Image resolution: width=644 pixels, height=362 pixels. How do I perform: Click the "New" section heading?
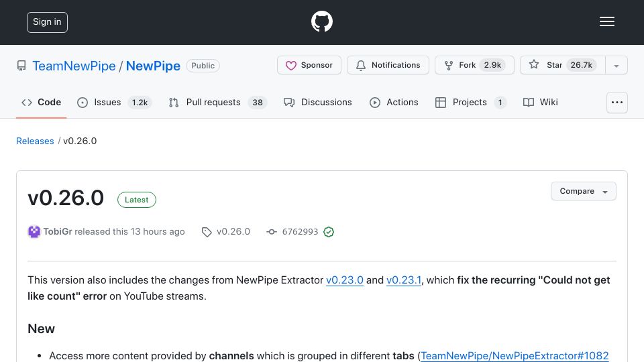click(x=41, y=328)
